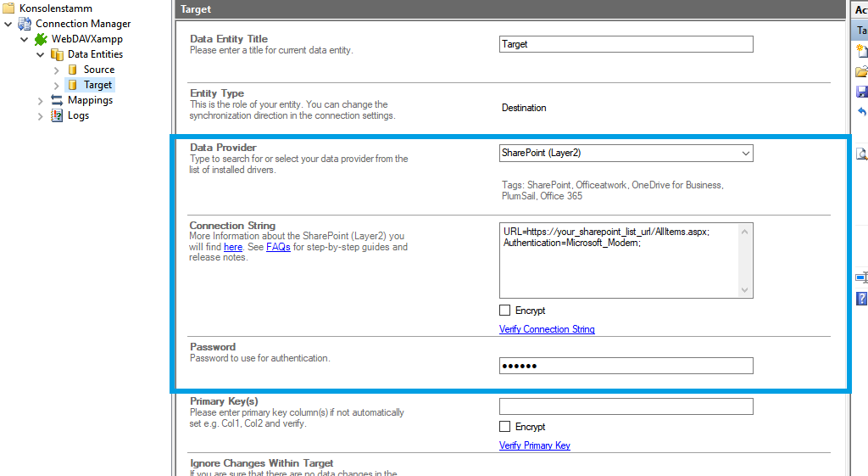This screenshot has height=476, width=868.
Task: Select Connection Manager tree item
Action: [83, 24]
